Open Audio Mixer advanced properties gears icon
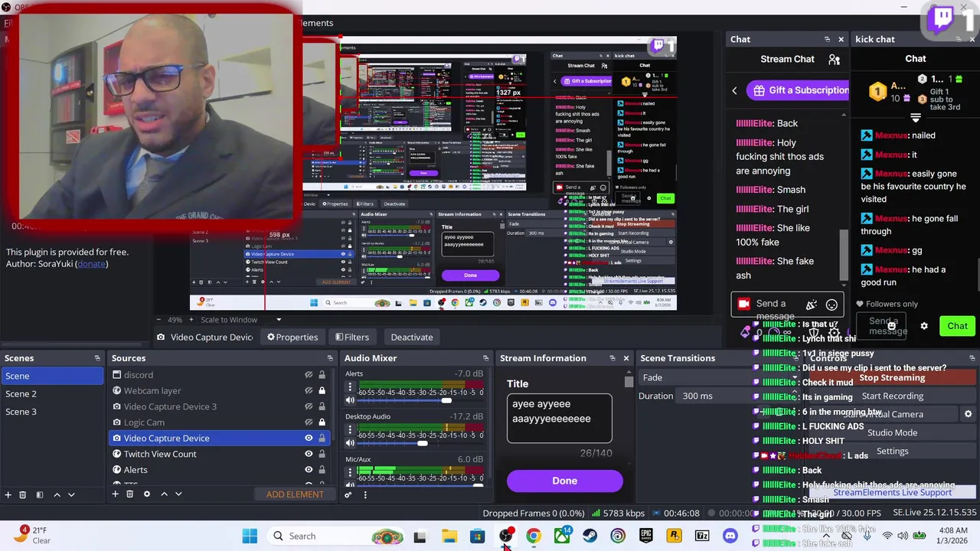 [348, 494]
